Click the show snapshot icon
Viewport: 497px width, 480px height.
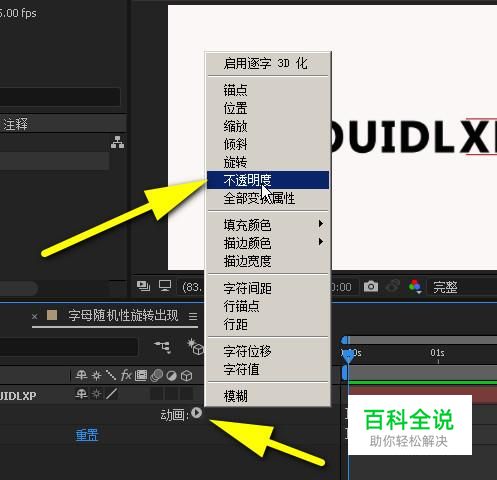point(393,286)
